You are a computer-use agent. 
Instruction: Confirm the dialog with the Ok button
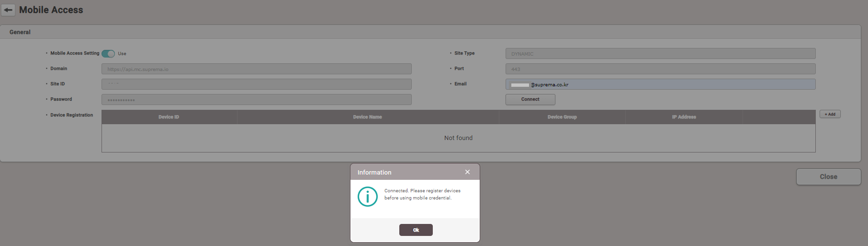point(416,230)
